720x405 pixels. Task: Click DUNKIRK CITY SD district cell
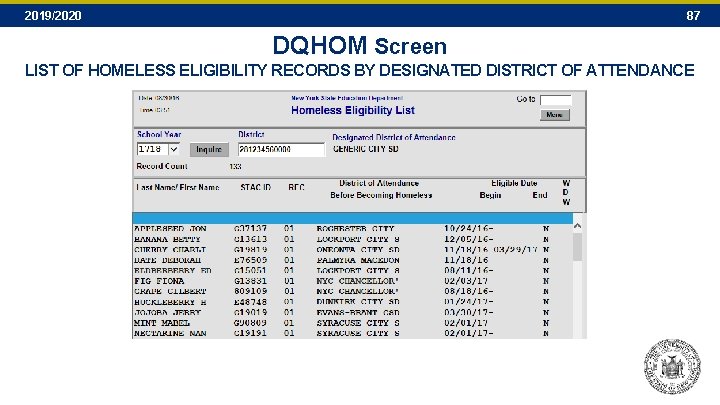click(x=358, y=302)
